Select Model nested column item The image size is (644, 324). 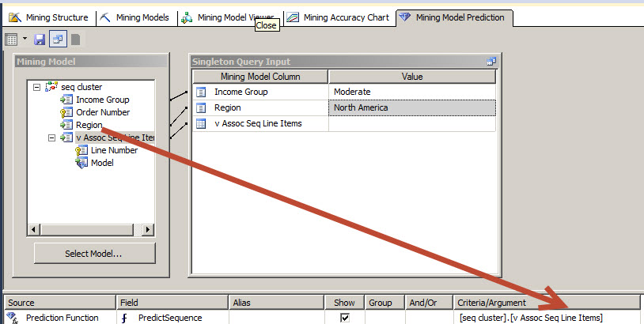tap(102, 163)
